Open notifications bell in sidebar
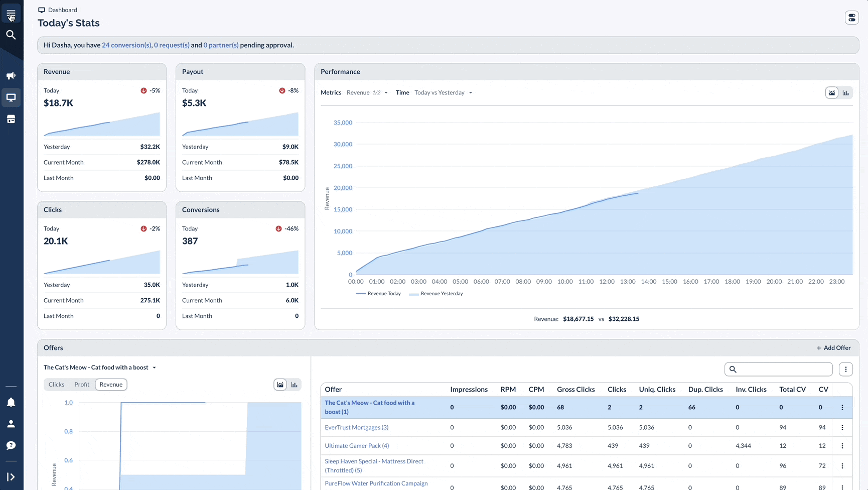 [x=11, y=402]
